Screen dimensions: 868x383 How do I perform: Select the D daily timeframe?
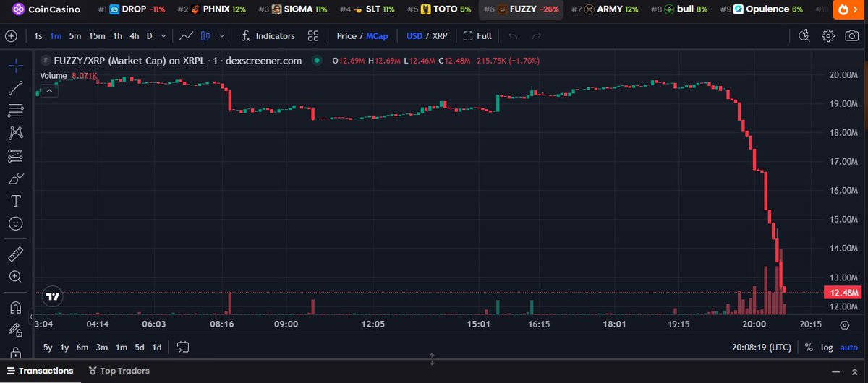tap(150, 35)
